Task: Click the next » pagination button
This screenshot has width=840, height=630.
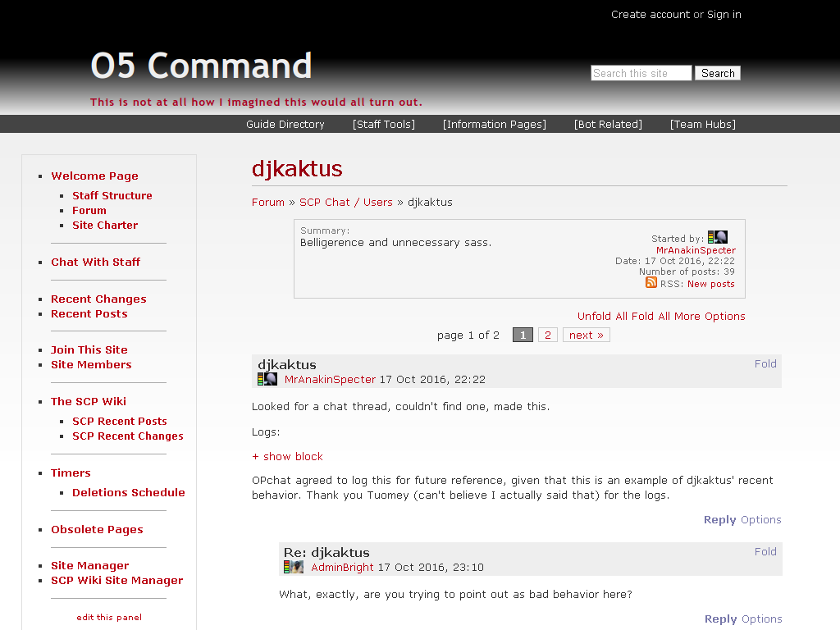Action: (x=586, y=335)
